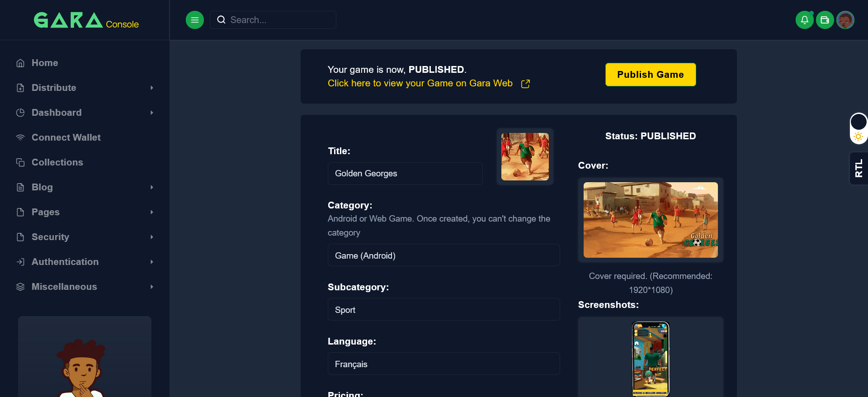Click the 'Status: PUBLISHED' text
The image size is (868, 397).
pos(651,136)
